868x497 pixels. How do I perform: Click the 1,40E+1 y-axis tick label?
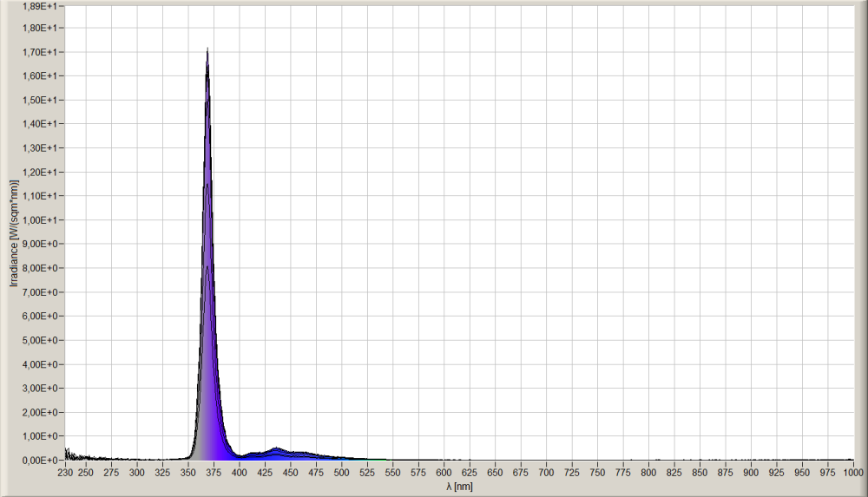pyautogui.click(x=40, y=124)
